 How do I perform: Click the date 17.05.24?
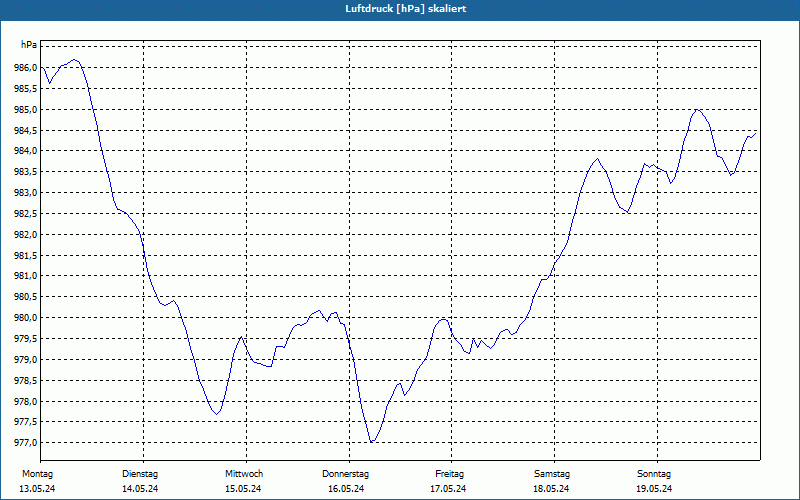click(x=448, y=489)
